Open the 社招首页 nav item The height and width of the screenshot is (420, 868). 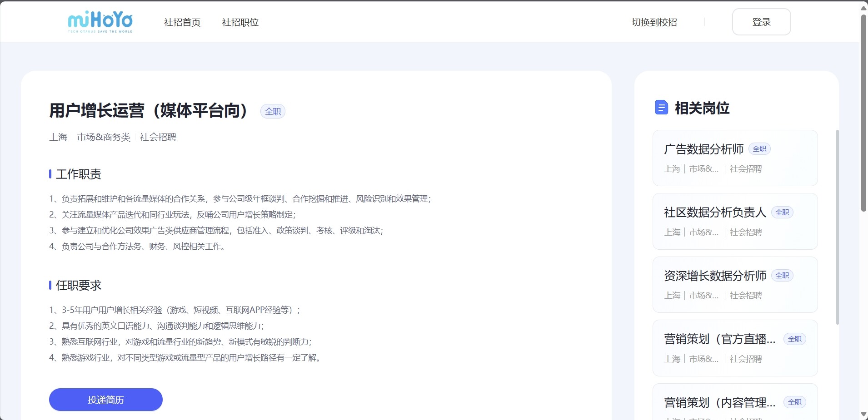tap(182, 22)
